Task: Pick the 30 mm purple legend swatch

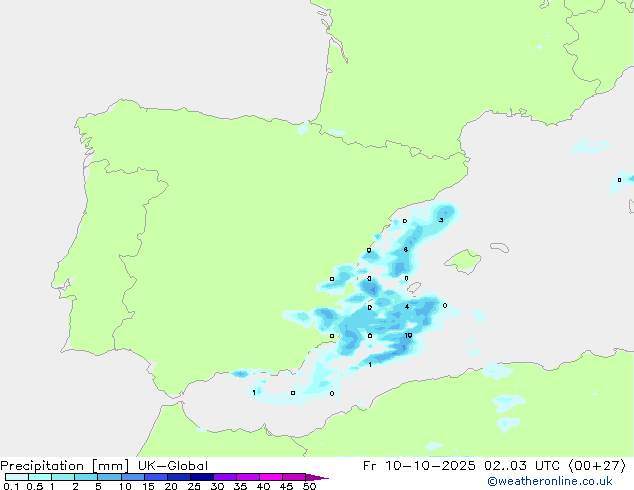Action: pos(225,477)
